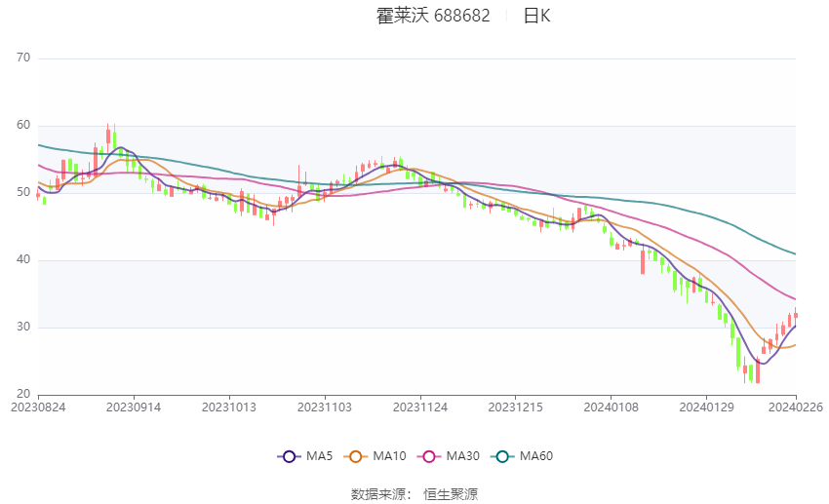The width and height of the screenshot is (829, 504).
Task: Click the chart title 霍莱沃 688682
Action: click(433, 16)
